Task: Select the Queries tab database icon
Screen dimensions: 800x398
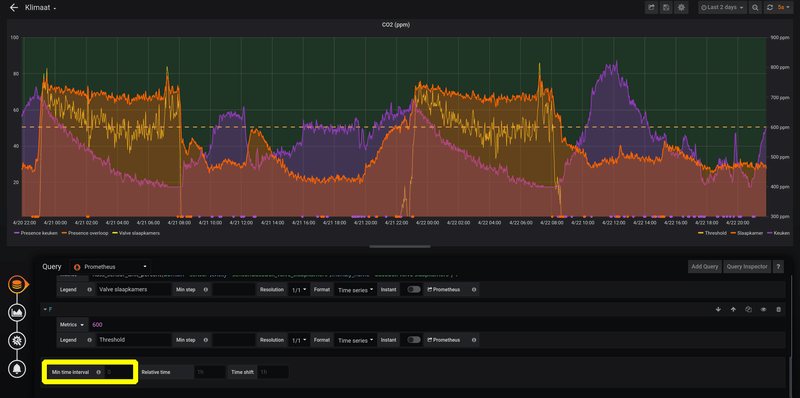Action: [x=17, y=285]
